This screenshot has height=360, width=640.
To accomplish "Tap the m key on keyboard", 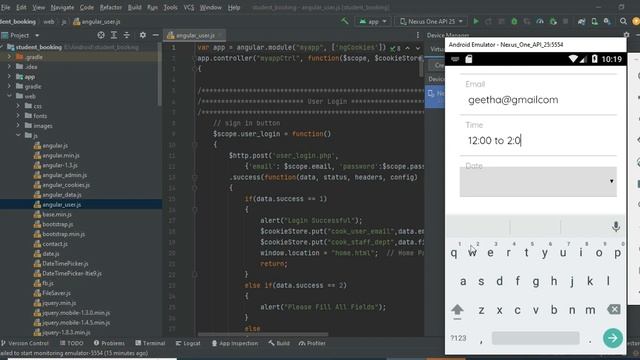I will pos(590,310).
